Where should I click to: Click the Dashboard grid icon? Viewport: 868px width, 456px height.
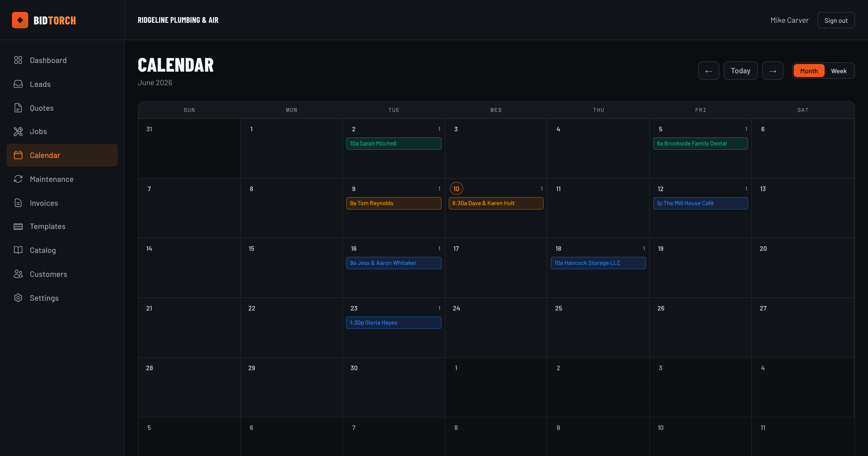[18, 60]
